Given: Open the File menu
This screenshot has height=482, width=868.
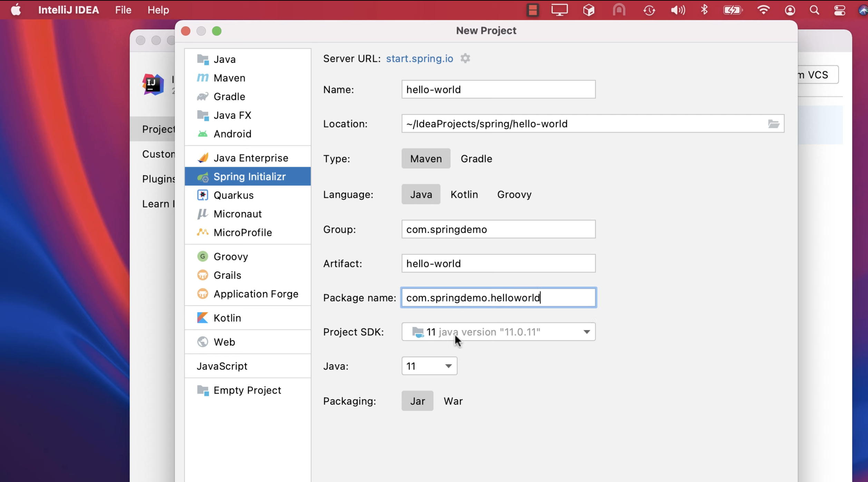Looking at the screenshot, I should click(123, 10).
